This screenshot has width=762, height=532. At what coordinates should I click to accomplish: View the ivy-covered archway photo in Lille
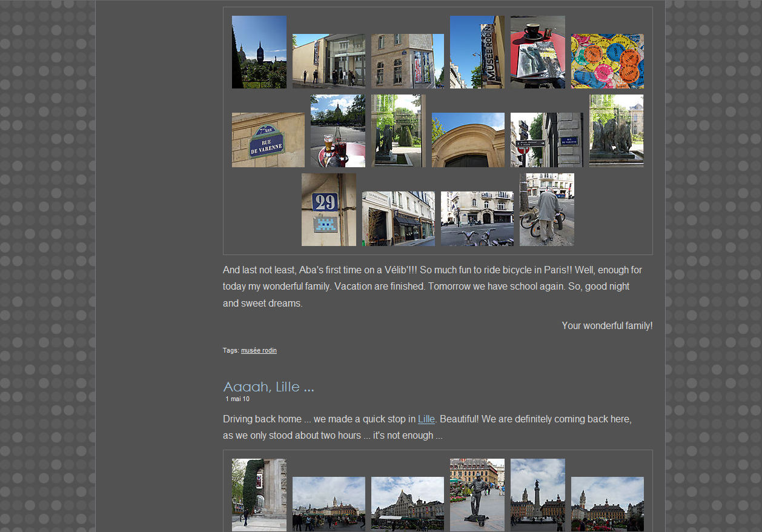click(259, 494)
